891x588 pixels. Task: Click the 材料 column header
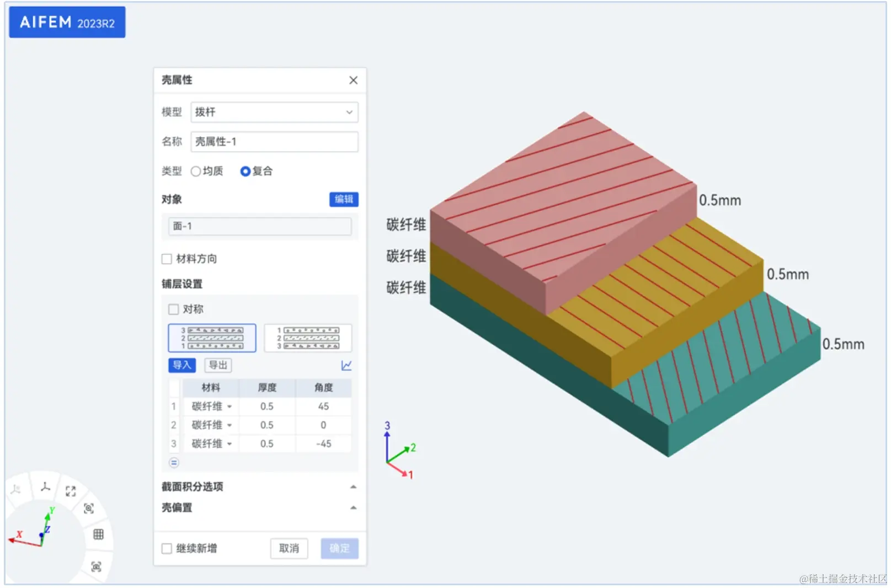(211, 388)
